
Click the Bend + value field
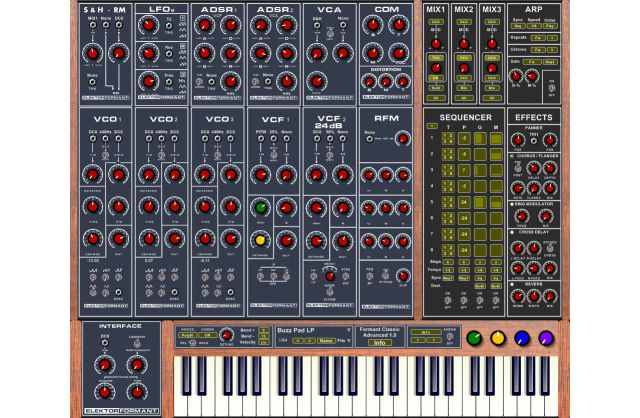[x=264, y=330]
